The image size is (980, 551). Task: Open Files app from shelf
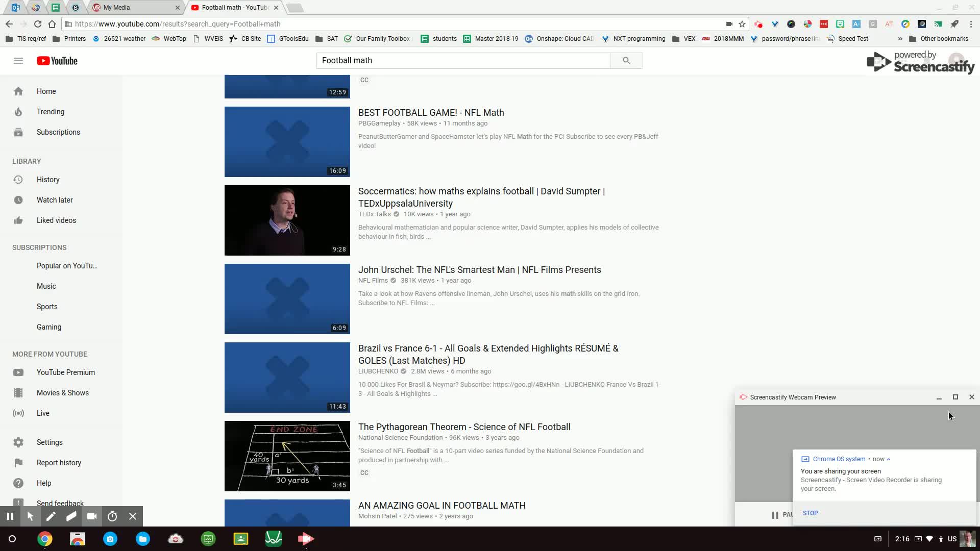click(x=143, y=539)
